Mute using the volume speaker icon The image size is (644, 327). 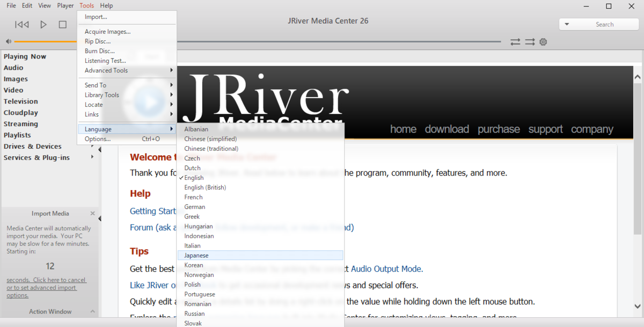coord(9,41)
